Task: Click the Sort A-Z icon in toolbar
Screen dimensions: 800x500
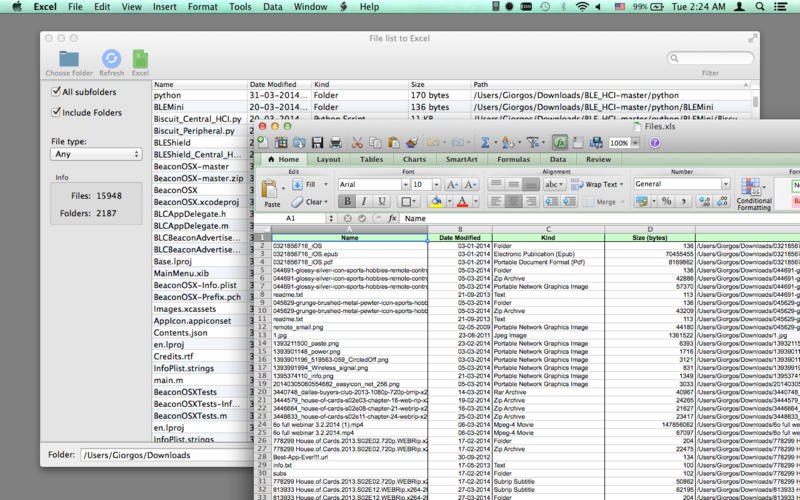Action: click(508, 143)
